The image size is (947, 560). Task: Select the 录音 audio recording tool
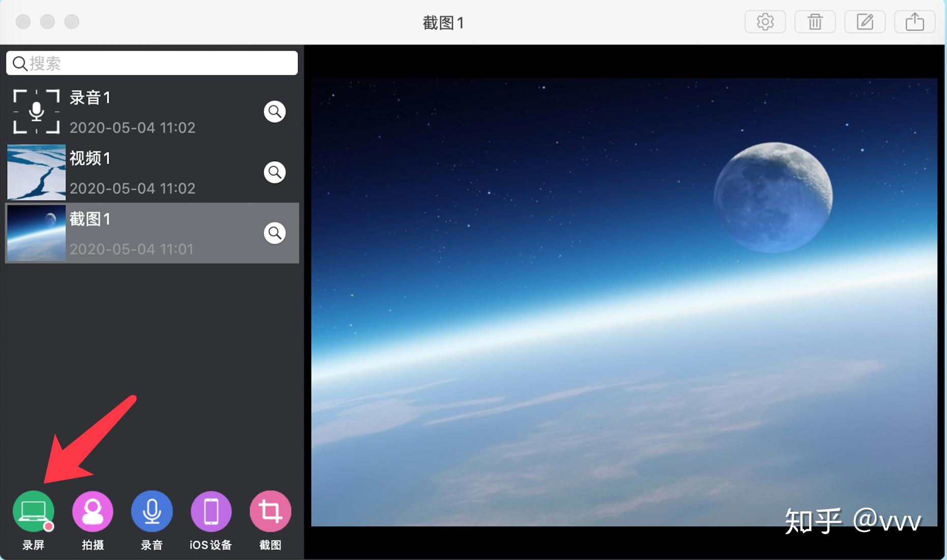152,512
